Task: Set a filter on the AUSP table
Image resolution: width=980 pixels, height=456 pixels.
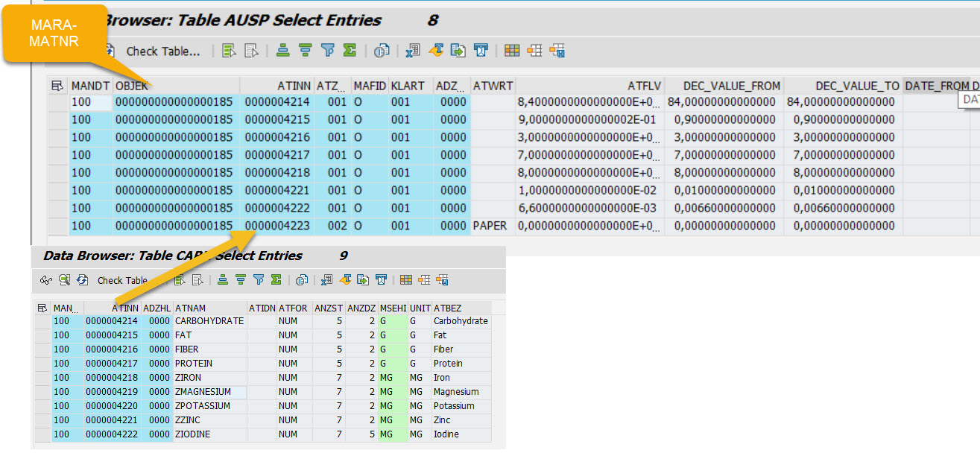Action: point(329,51)
